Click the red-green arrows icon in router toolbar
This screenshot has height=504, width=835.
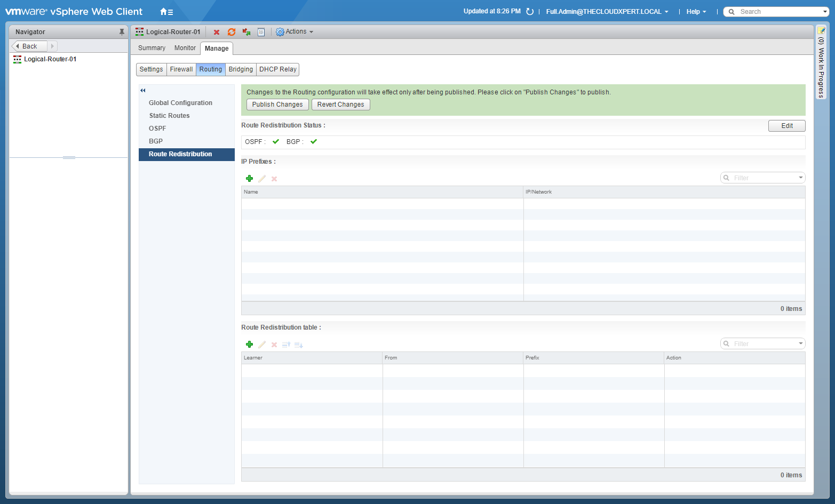click(x=246, y=32)
